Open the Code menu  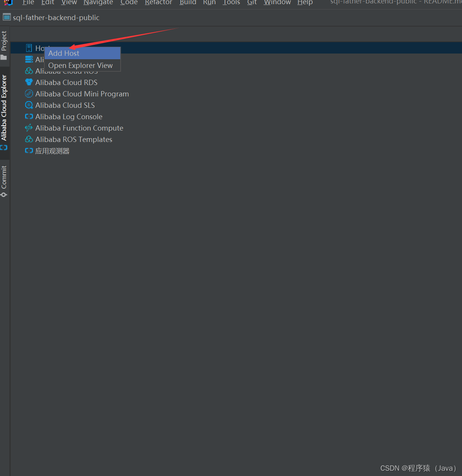129,2
